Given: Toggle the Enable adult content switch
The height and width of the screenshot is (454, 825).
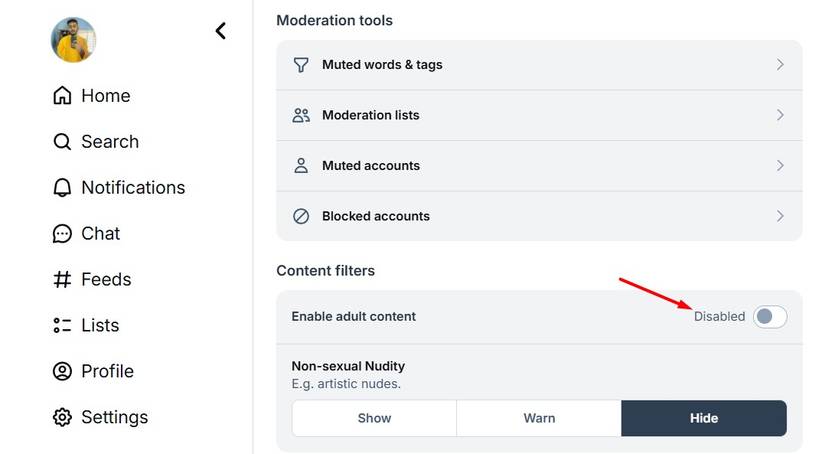Looking at the screenshot, I should (770, 317).
